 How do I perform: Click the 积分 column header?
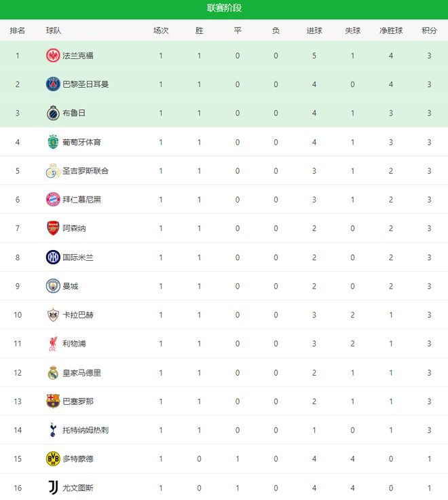click(x=429, y=31)
